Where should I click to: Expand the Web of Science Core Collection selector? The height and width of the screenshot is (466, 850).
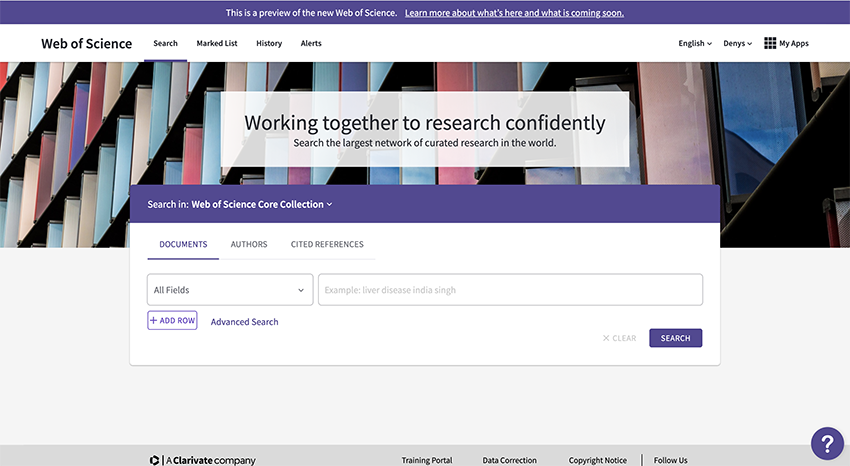[x=262, y=204]
